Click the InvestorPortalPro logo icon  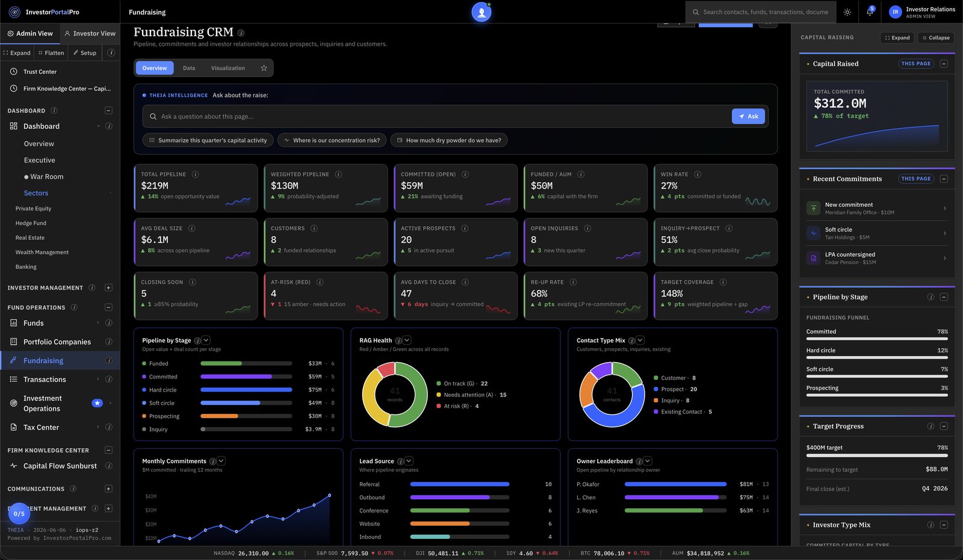(14, 12)
